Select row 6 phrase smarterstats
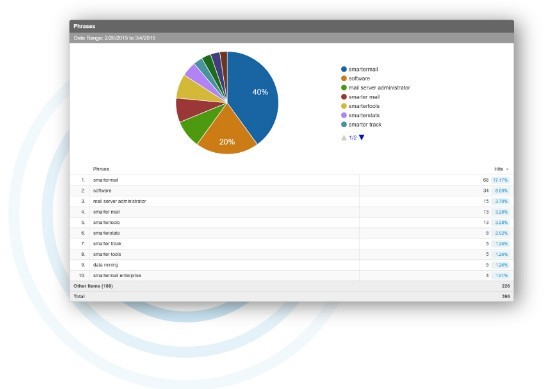This screenshot has height=389, width=552. [106, 233]
